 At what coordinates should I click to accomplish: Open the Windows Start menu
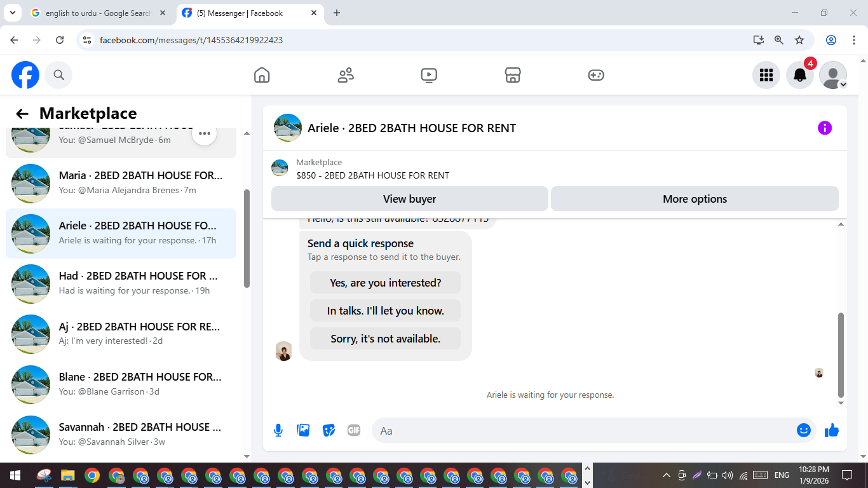coord(15,475)
